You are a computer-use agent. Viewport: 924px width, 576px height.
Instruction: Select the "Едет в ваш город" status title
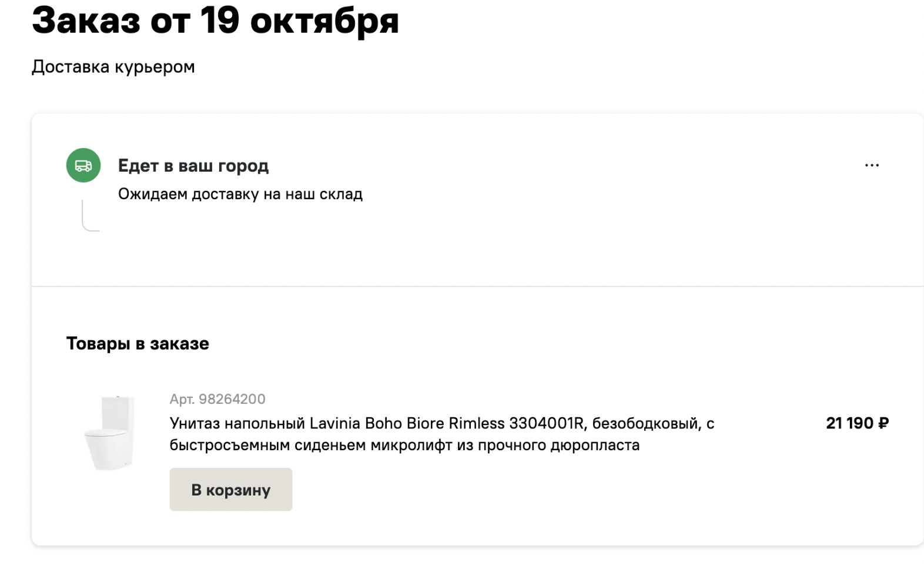coord(193,166)
